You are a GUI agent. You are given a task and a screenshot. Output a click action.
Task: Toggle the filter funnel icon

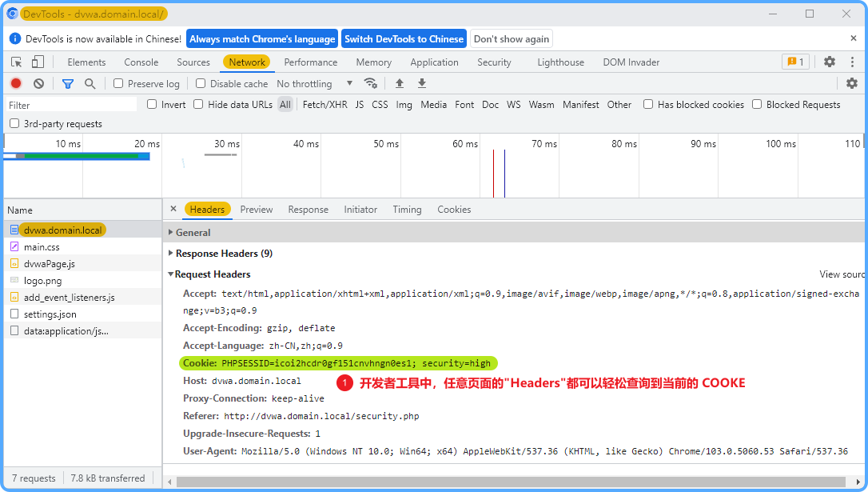coord(67,84)
